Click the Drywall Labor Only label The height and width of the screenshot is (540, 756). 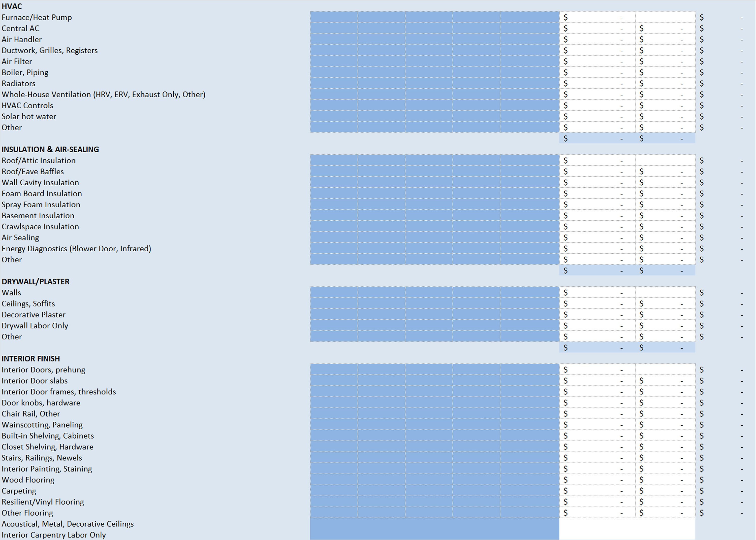(35, 325)
